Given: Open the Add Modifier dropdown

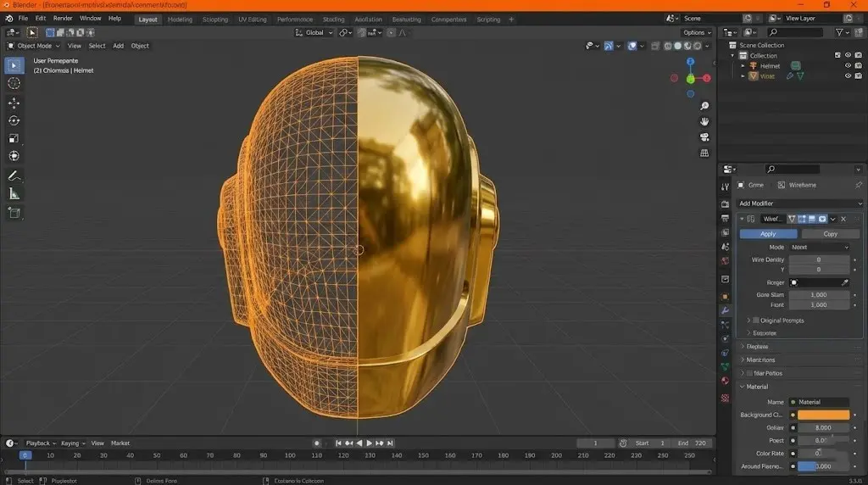Looking at the screenshot, I should click(x=800, y=203).
